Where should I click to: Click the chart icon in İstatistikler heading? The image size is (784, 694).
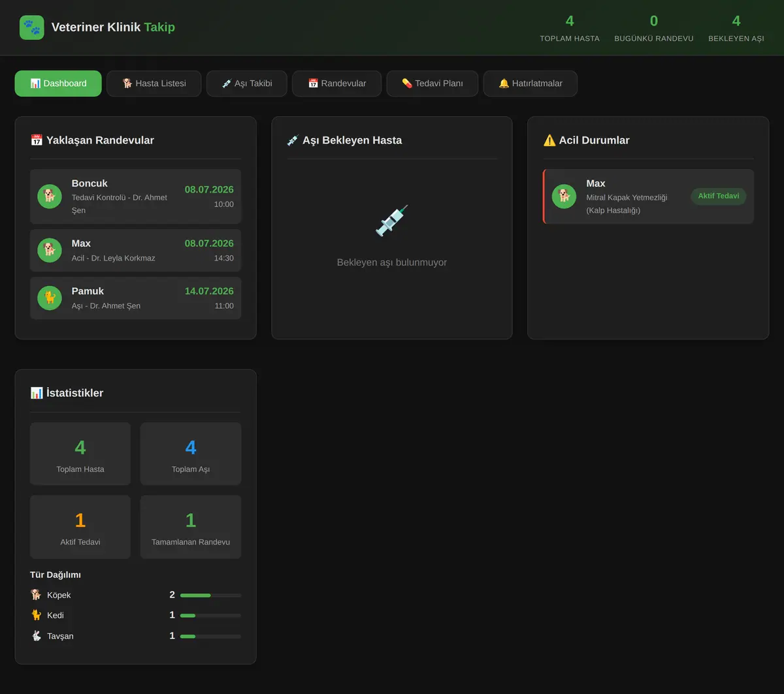(37, 393)
